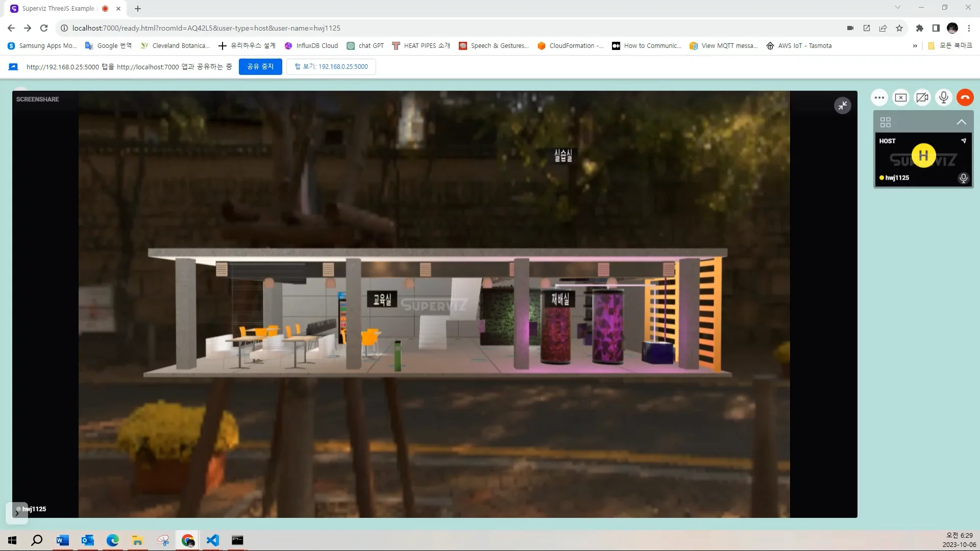Click the 교육실 label in the 3D scene

click(382, 299)
